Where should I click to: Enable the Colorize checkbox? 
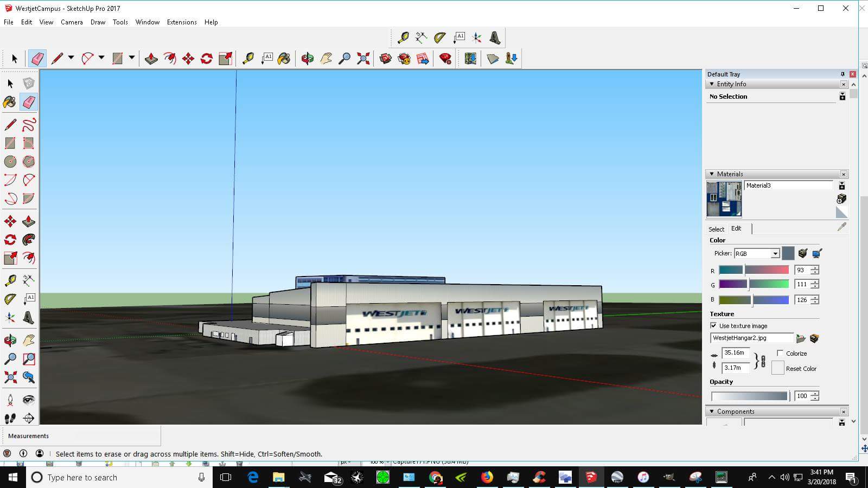point(780,353)
